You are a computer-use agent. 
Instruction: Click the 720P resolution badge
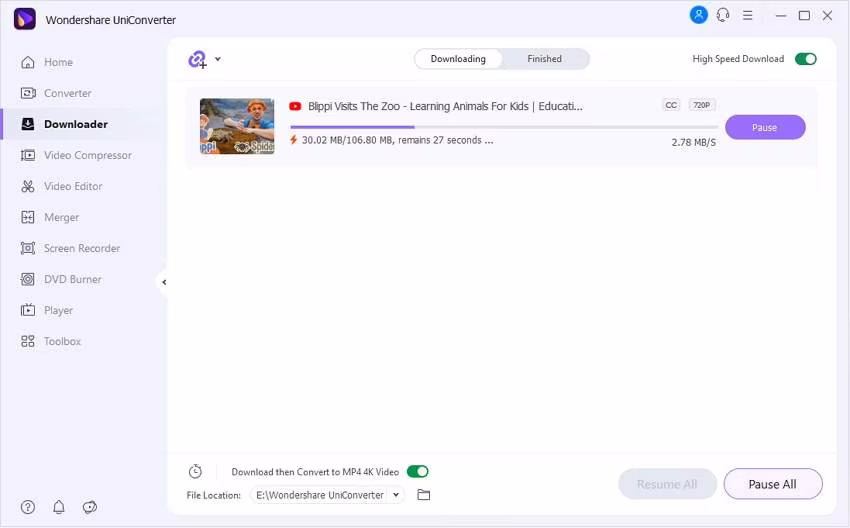pyautogui.click(x=701, y=105)
